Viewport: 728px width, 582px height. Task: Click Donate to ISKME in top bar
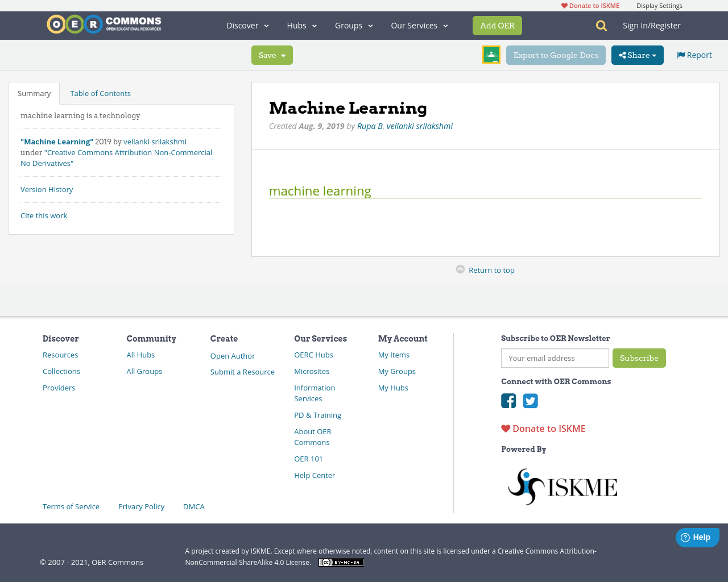tap(590, 6)
